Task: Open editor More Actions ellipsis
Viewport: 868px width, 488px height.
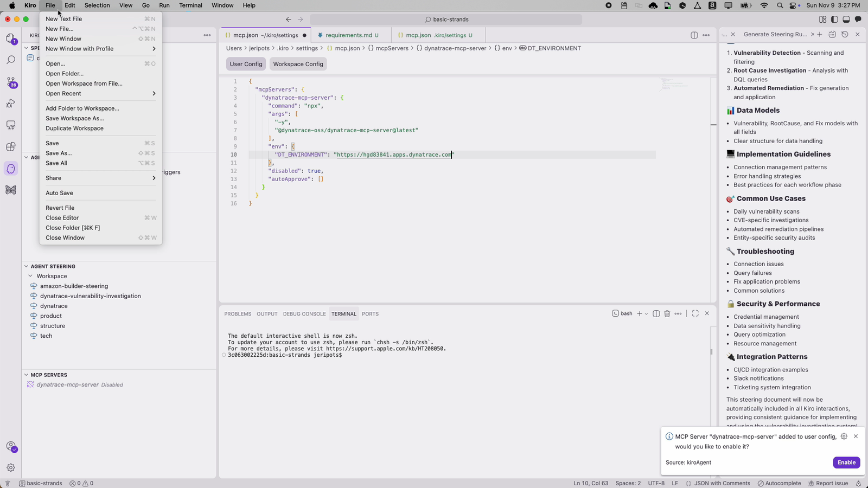Action: 706,35
